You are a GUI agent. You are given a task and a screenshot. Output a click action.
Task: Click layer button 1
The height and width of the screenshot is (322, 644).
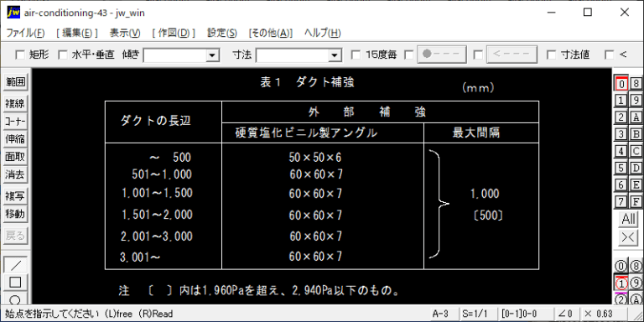[621, 101]
